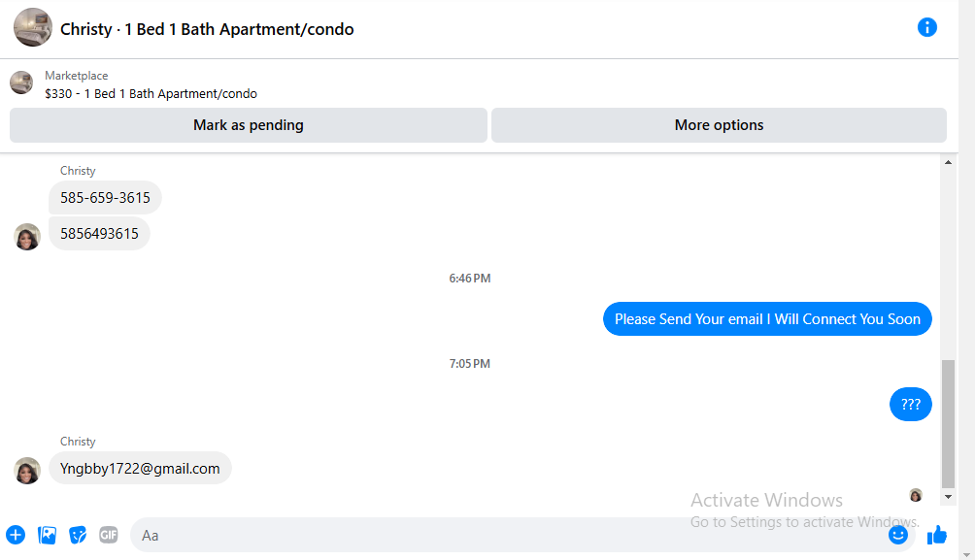Click Christy's avatar beside email message
975x560 pixels.
pyautogui.click(x=27, y=471)
